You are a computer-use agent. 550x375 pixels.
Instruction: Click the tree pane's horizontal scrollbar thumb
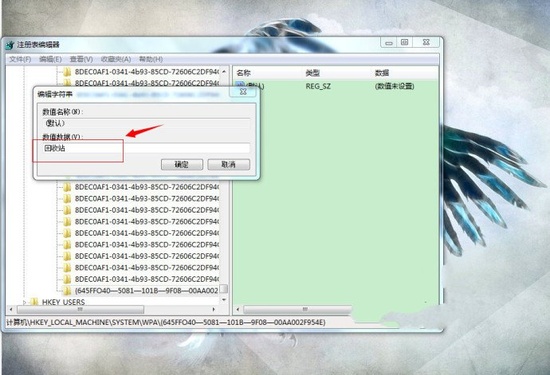click(80, 309)
